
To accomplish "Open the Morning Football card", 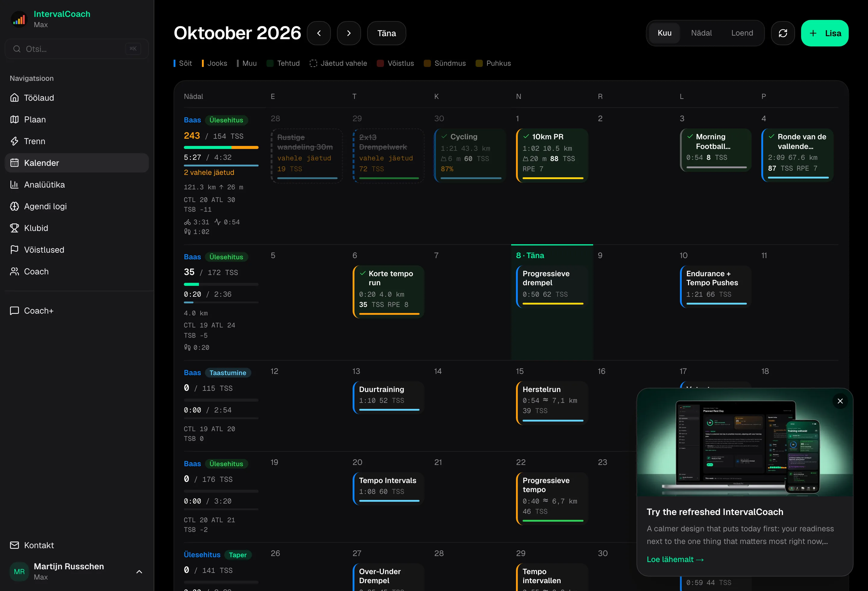I will pyautogui.click(x=715, y=150).
